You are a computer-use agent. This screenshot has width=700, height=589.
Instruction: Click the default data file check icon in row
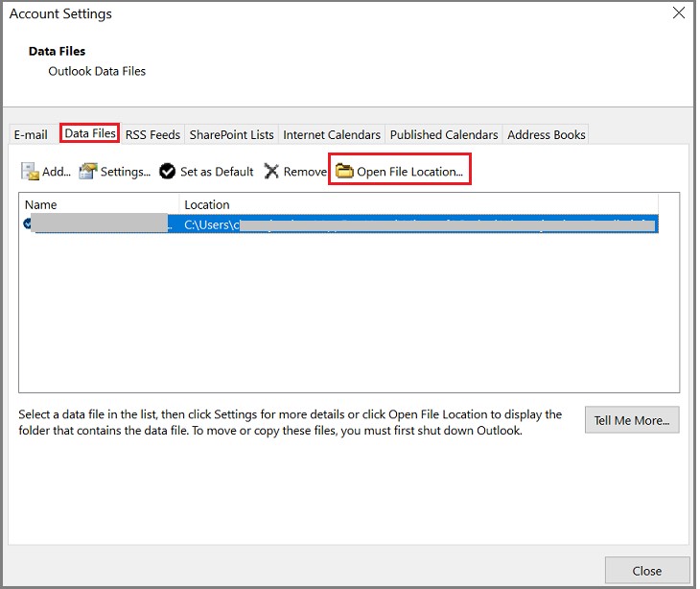[x=28, y=224]
